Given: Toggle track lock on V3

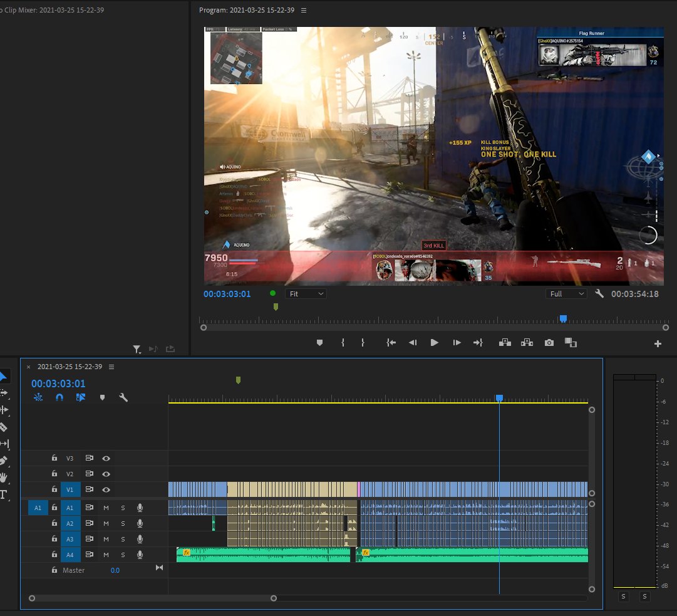Looking at the screenshot, I should click(54, 458).
